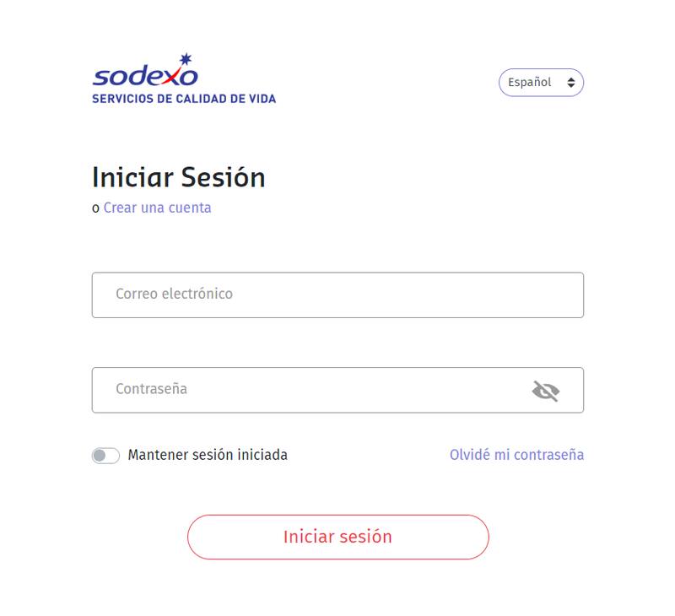Image resolution: width=675 pixels, height=616 pixels.
Task: Enable the Mantener sesión iniciada switch
Action: pyautogui.click(x=105, y=456)
